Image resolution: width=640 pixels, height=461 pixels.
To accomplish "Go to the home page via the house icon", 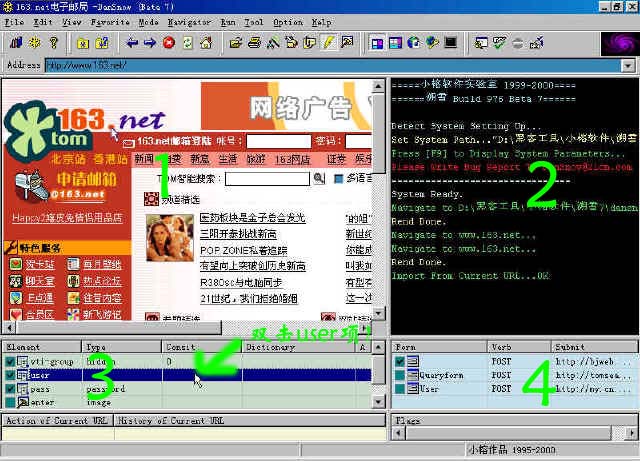I will point(206,42).
